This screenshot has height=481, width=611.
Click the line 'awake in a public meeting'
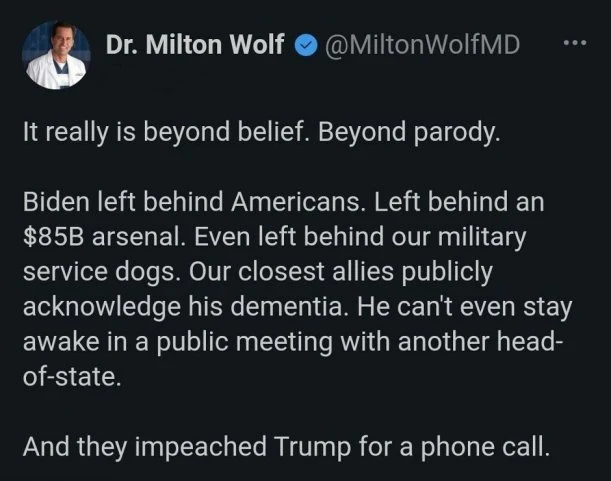(178, 342)
